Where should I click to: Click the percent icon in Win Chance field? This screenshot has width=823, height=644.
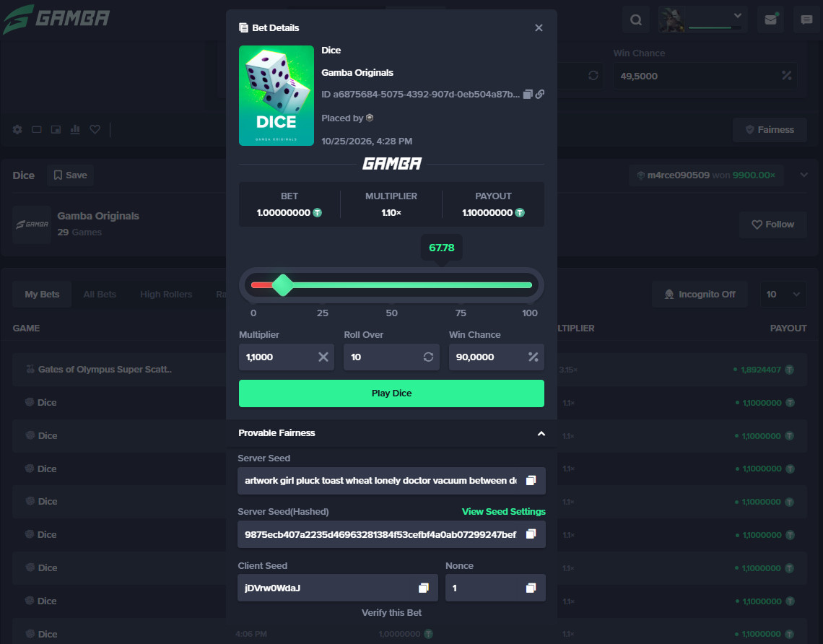pyautogui.click(x=534, y=357)
